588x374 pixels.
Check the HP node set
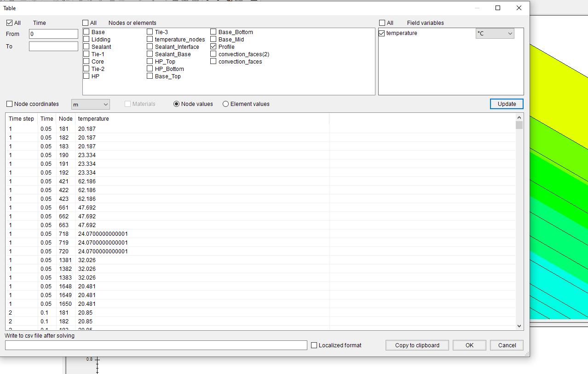point(86,76)
